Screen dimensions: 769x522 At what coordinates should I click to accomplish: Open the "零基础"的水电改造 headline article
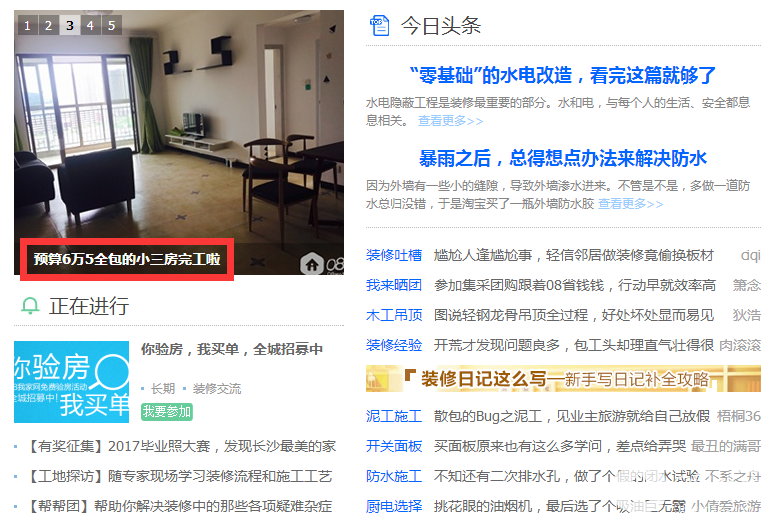[563, 76]
